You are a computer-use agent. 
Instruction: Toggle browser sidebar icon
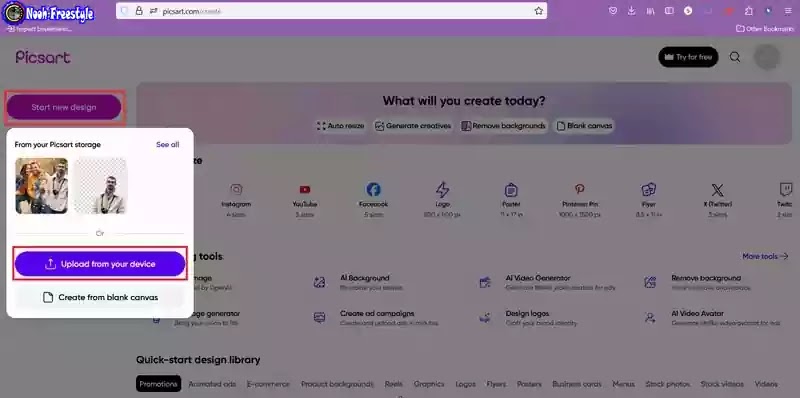pos(669,11)
